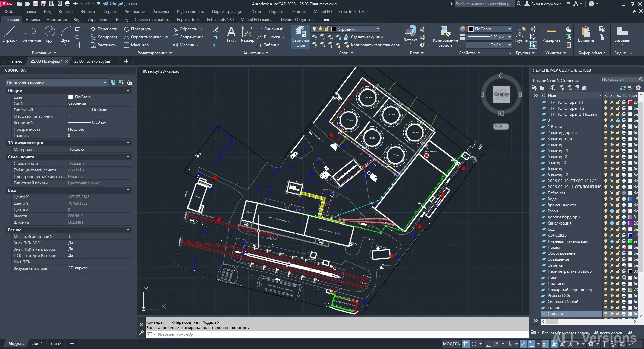Toggle grid display in status bar
Viewport: 644px width, 349px height.
[x=466, y=344]
